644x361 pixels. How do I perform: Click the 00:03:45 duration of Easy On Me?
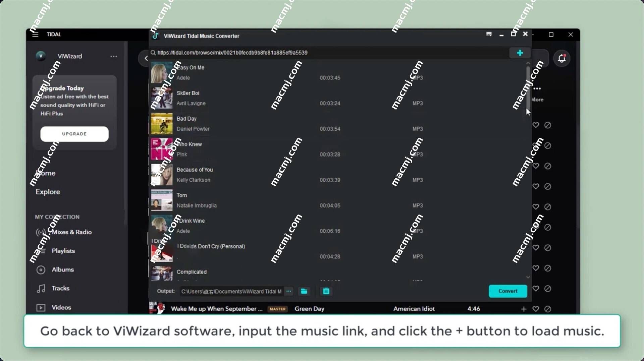coord(330,78)
